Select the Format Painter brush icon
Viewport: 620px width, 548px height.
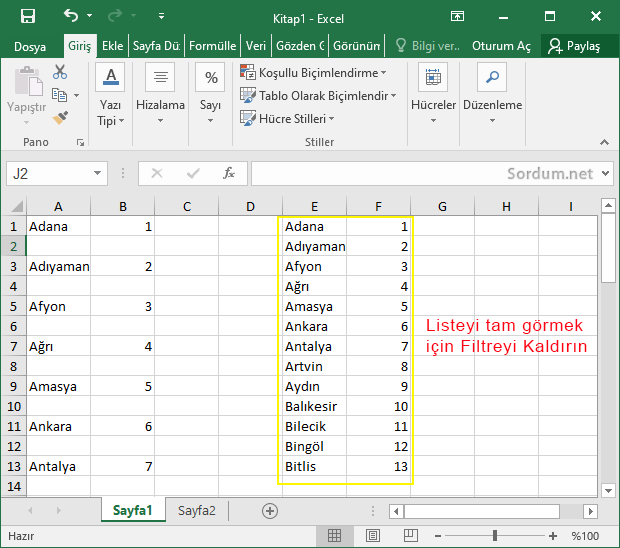(x=60, y=117)
